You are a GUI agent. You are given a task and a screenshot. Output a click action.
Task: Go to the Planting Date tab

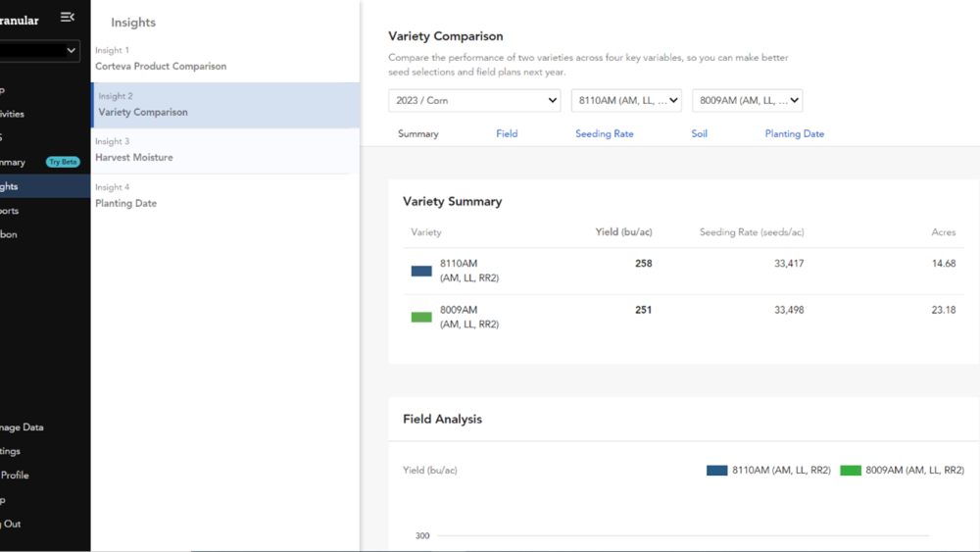(794, 134)
